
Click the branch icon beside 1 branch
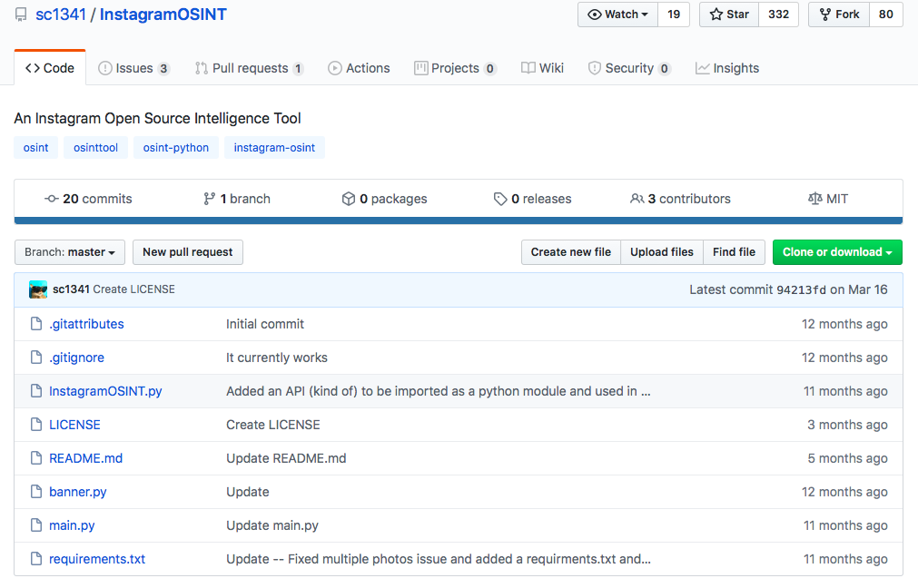point(209,199)
